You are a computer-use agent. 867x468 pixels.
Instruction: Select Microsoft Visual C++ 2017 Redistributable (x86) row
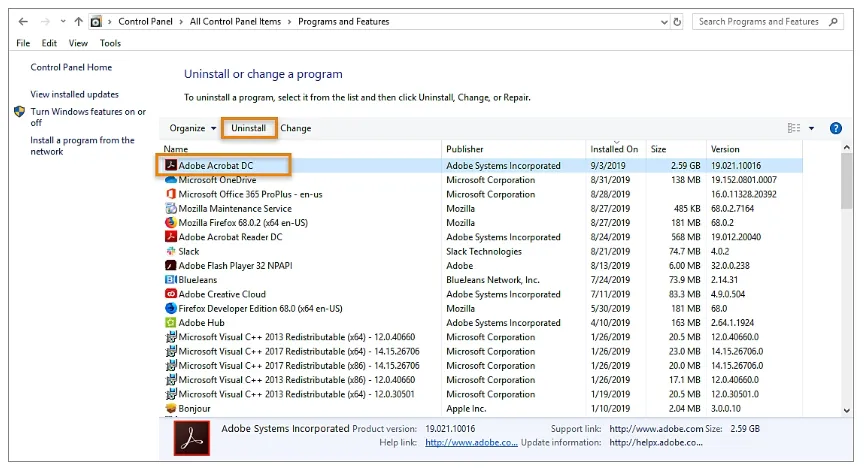(483, 366)
